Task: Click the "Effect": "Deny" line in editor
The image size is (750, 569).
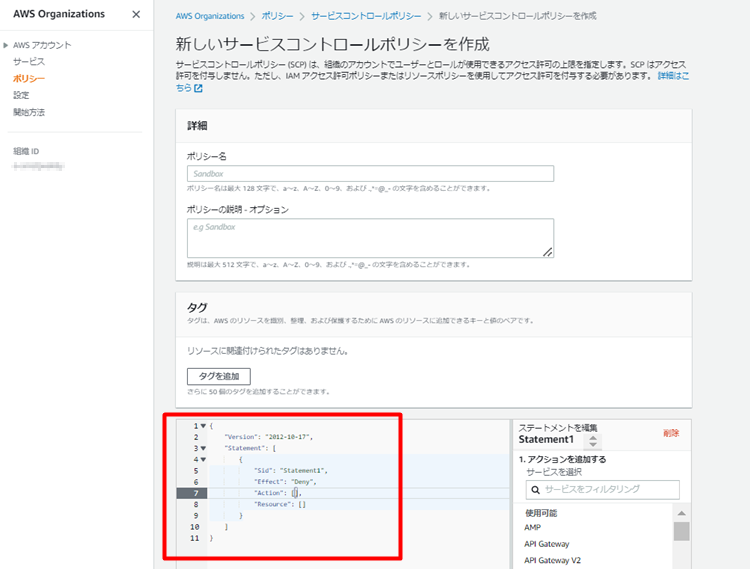Action: click(x=285, y=482)
